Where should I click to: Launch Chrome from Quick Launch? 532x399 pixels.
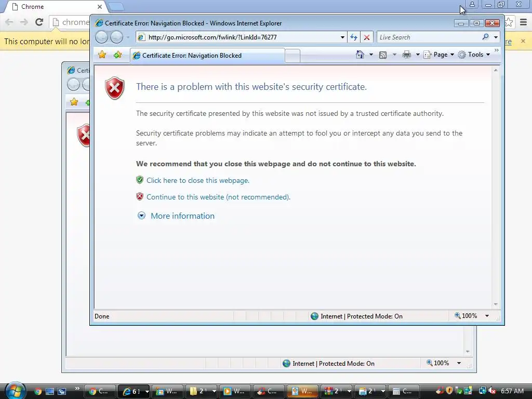tap(37, 391)
